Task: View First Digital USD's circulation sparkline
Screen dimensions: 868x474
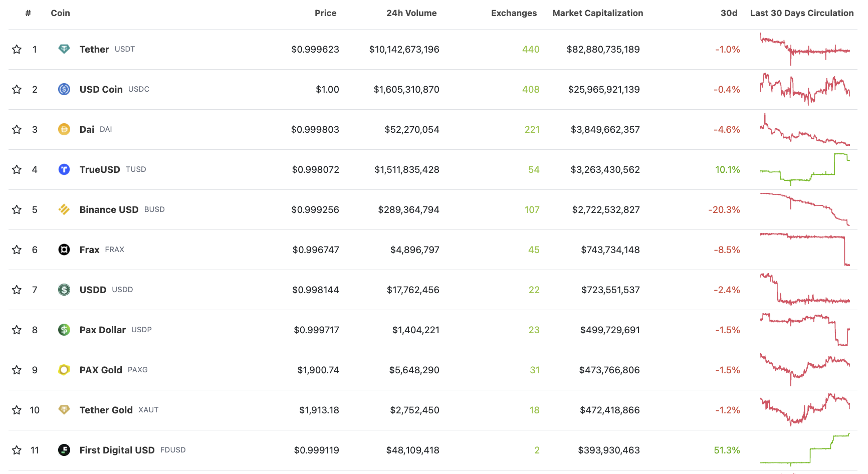Action: [805, 450]
